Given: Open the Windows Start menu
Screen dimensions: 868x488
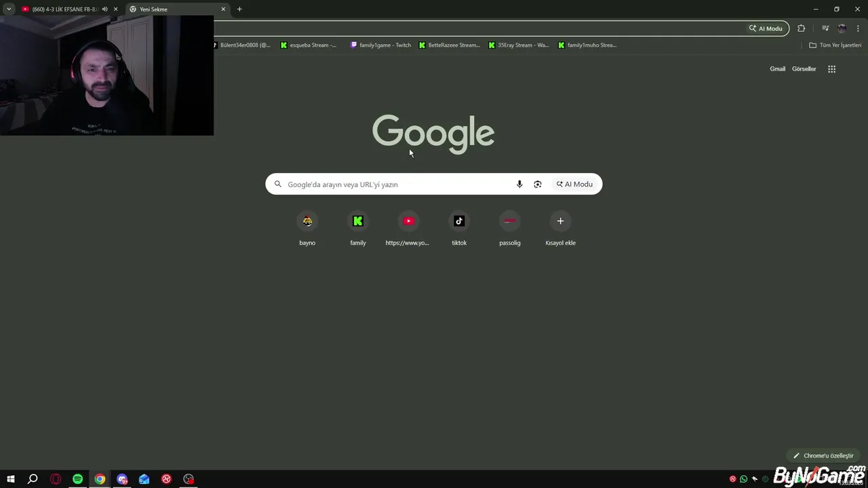Looking at the screenshot, I should point(11,479).
